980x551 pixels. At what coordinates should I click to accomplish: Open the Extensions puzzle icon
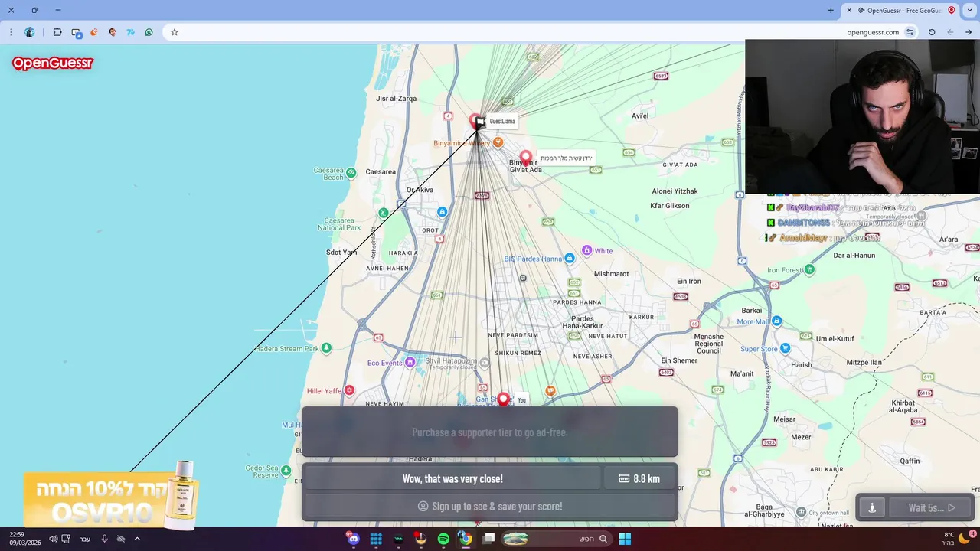pos(57,32)
